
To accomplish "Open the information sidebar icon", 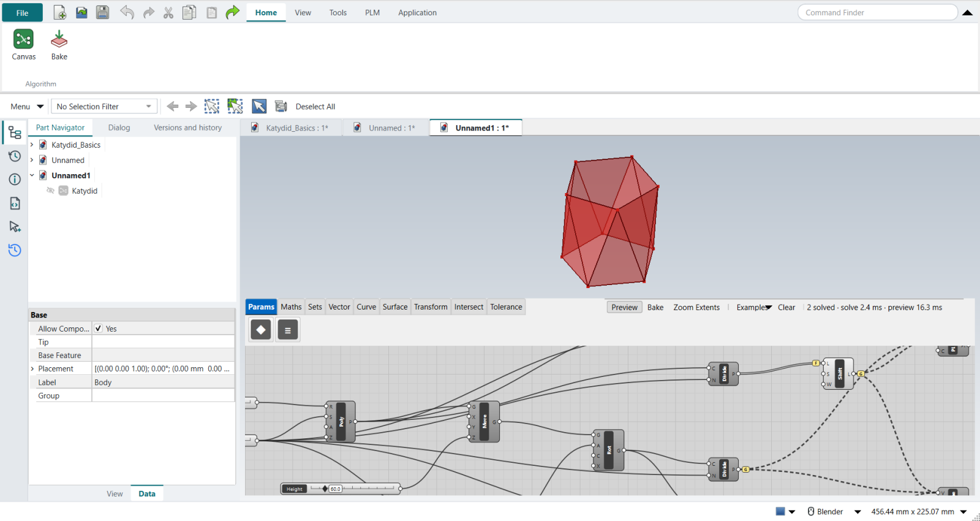I will point(15,179).
